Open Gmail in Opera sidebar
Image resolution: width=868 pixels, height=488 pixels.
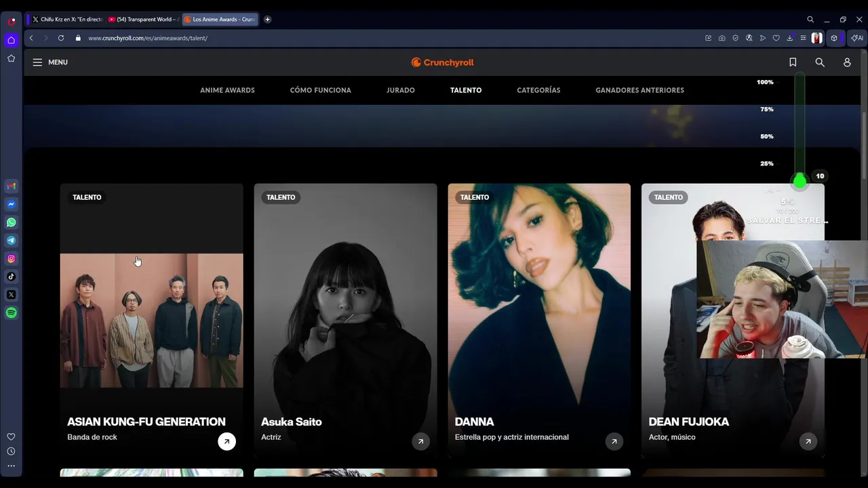(x=11, y=186)
